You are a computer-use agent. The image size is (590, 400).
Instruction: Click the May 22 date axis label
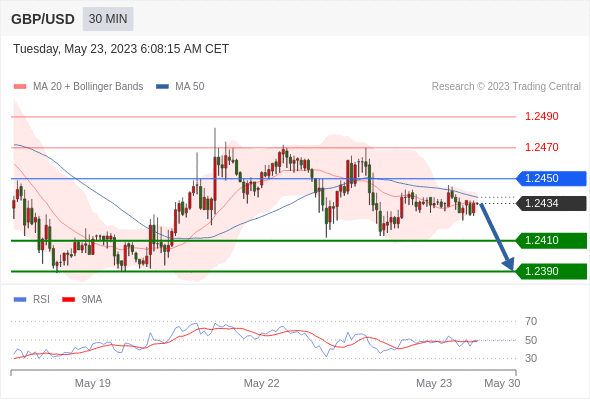point(262,383)
